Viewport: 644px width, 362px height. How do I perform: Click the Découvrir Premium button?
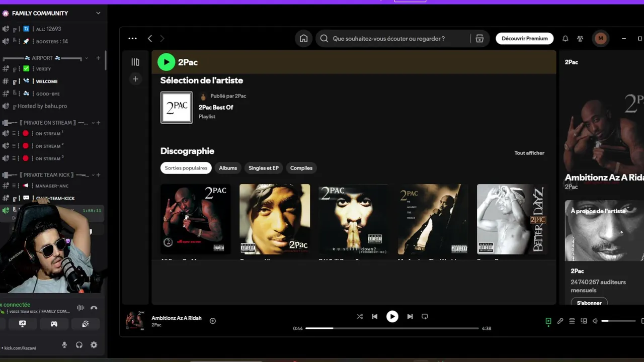(525, 39)
